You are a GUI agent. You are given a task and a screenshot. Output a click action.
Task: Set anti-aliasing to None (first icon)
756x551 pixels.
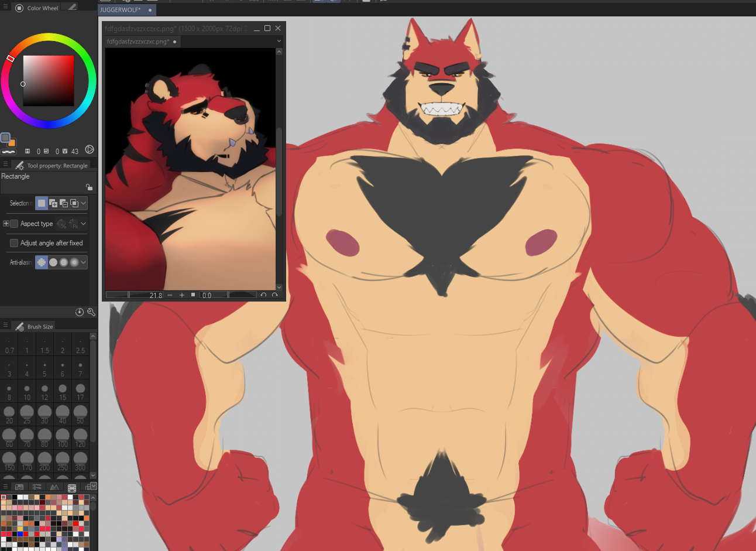pos(42,262)
